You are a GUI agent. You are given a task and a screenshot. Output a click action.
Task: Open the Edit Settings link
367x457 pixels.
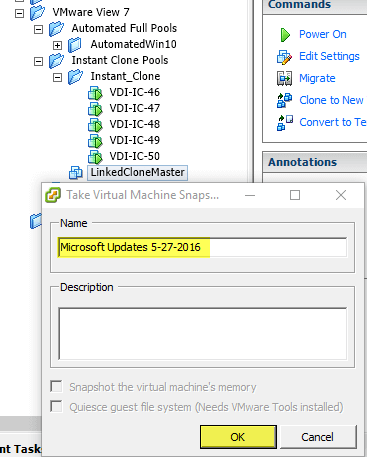[x=329, y=56]
